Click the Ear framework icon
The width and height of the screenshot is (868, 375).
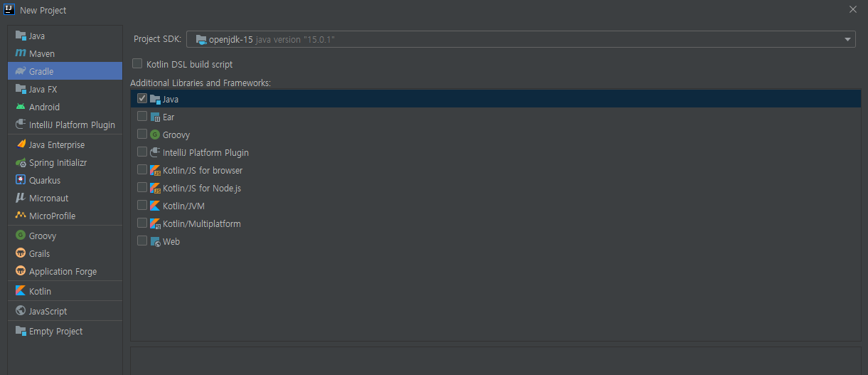coord(155,117)
